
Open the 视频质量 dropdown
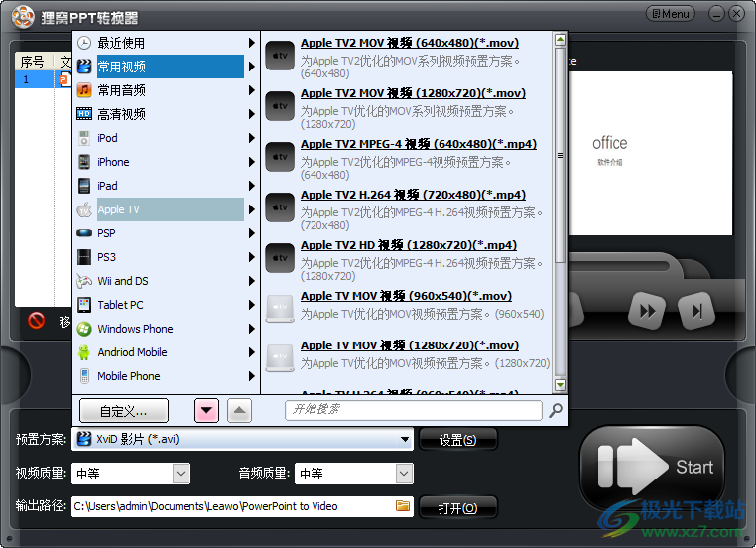(181, 474)
